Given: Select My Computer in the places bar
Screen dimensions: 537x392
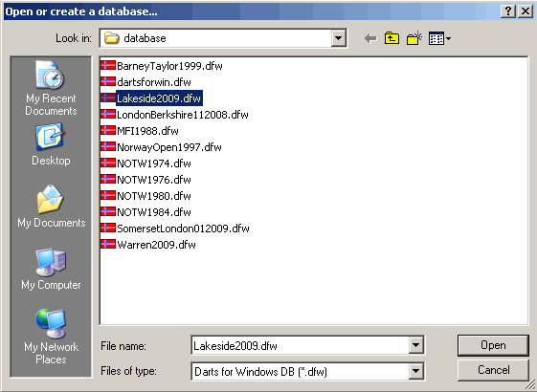Looking at the screenshot, I should tap(51, 270).
